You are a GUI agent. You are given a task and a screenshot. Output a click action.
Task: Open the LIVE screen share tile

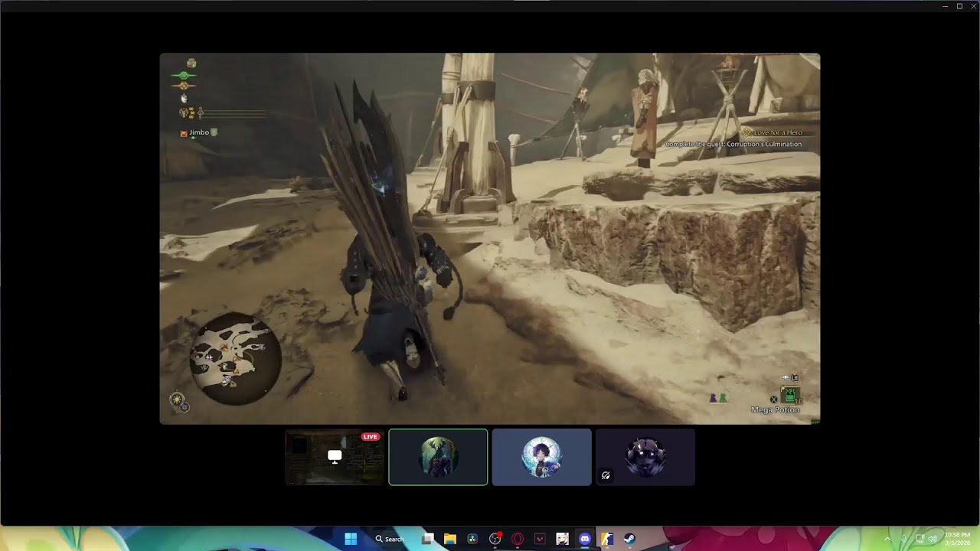click(335, 457)
